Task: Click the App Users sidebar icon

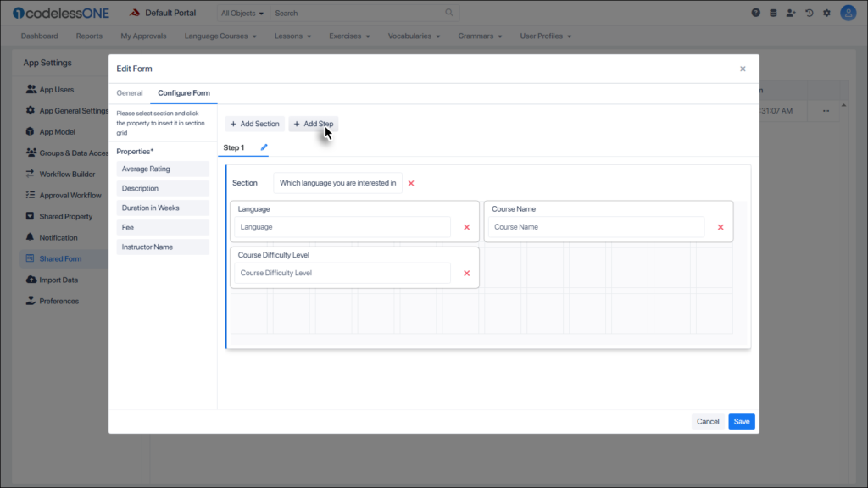Action: (x=31, y=89)
